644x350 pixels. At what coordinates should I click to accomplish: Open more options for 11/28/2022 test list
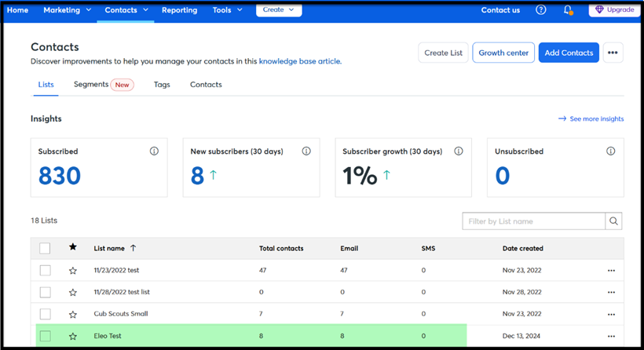(x=611, y=292)
